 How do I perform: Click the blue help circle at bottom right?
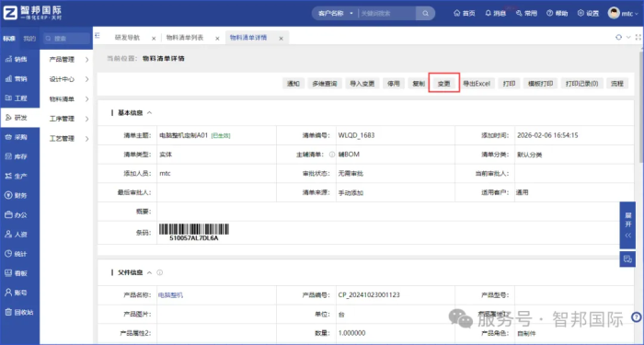click(636, 317)
